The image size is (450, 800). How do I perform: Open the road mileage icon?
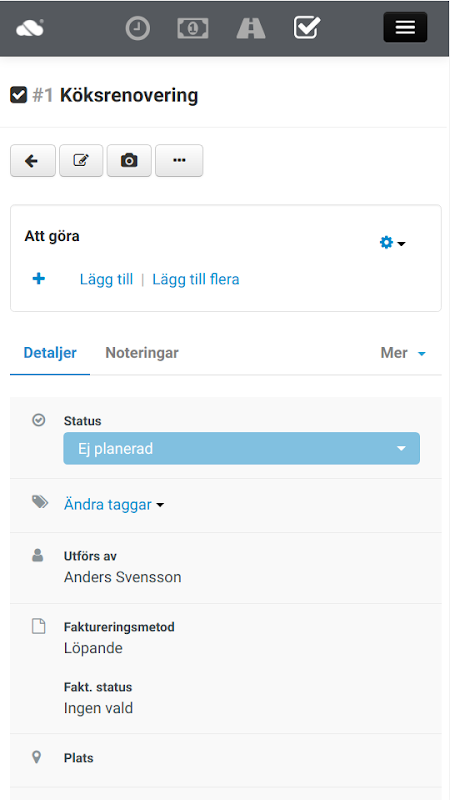[251, 28]
